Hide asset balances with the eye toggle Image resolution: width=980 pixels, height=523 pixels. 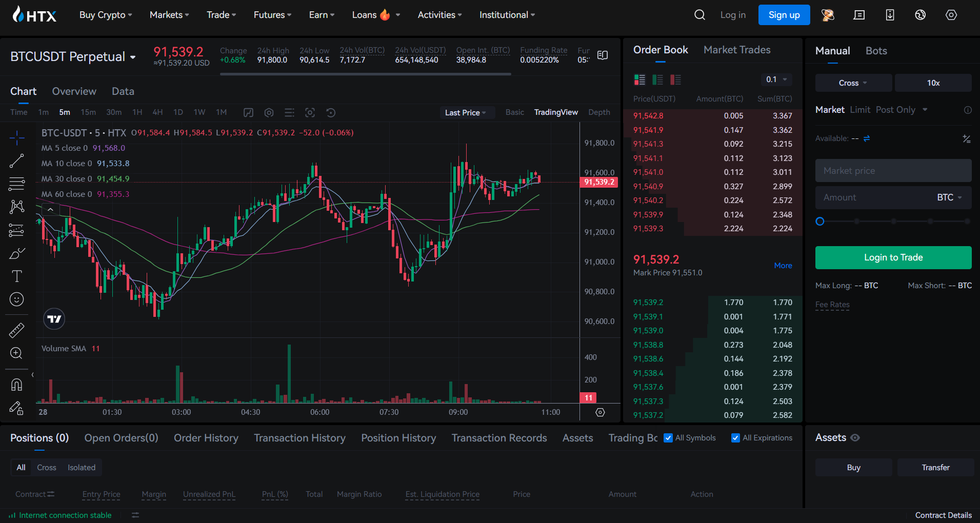(x=855, y=437)
